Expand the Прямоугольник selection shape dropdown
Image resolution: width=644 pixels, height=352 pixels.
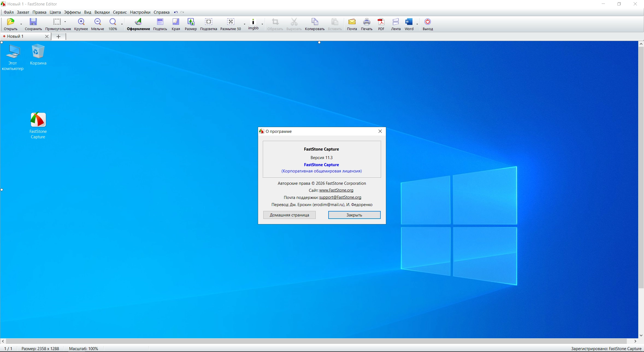coord(65,22)
